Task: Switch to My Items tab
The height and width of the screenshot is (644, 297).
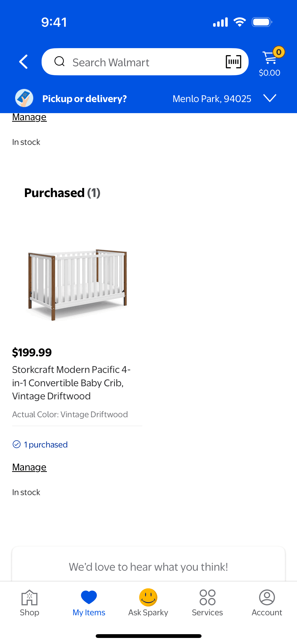Action: tap(89, 603)
